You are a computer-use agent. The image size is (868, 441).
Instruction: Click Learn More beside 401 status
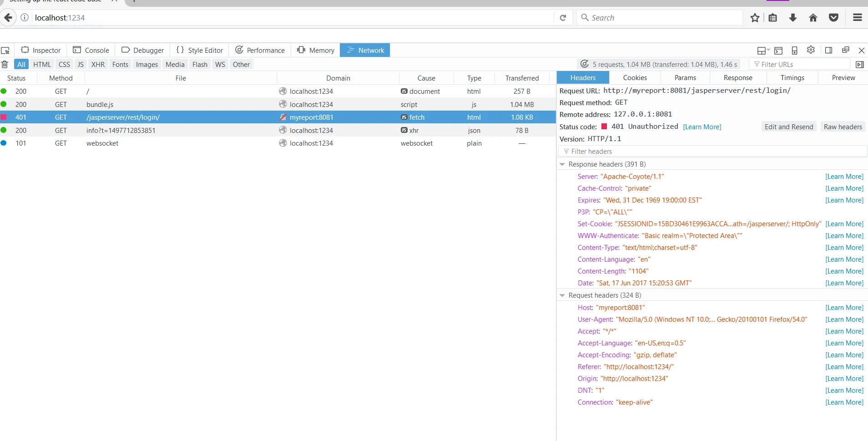point(702,127)
